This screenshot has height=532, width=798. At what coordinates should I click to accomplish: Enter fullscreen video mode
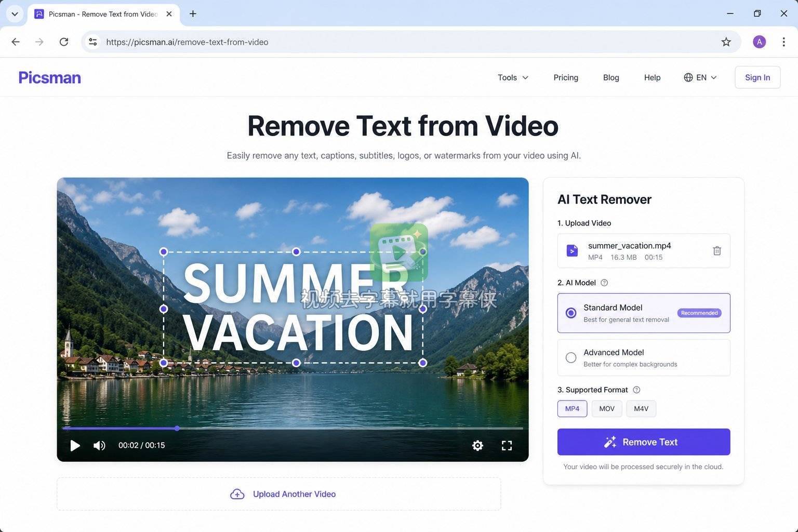pos(507,445)
